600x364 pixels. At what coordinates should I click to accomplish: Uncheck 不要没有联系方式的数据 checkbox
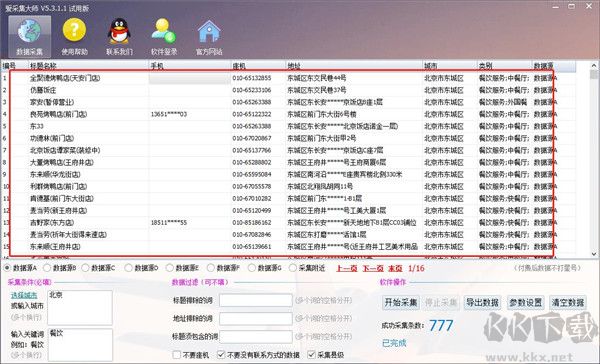click(x=221, y=355)
